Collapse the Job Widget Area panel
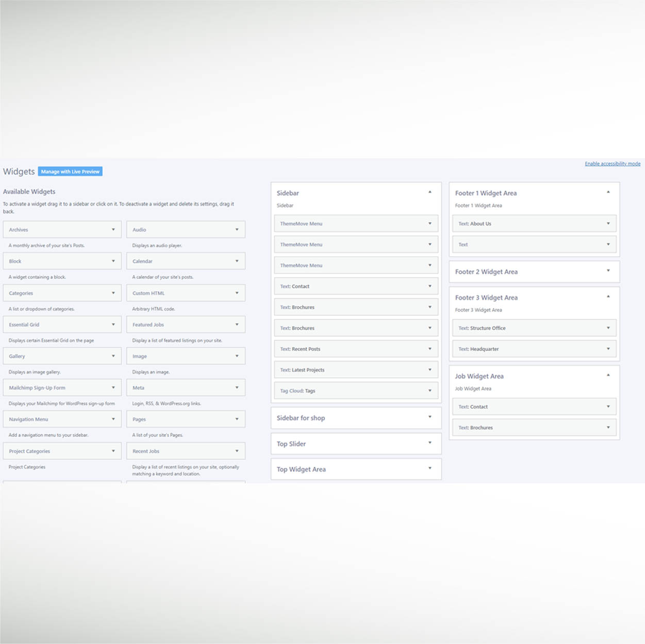The width and height of the screenshot is (645, 644). pyautogui.click(x=608, y=376)
